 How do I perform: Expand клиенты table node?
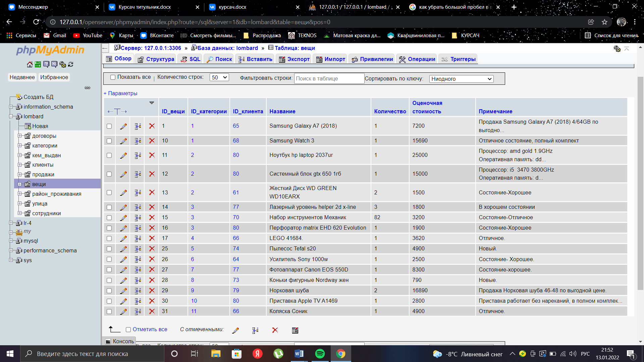coord(19,165)
